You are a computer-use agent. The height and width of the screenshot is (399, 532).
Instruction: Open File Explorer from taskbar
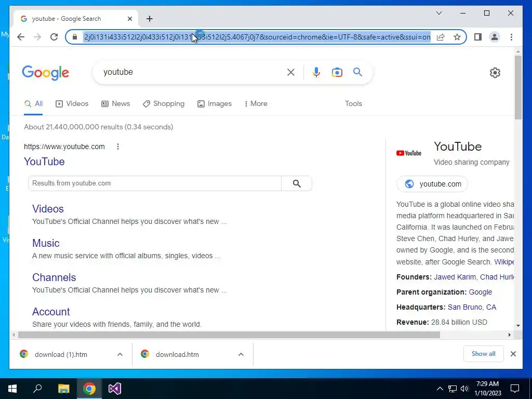point(63,389)
